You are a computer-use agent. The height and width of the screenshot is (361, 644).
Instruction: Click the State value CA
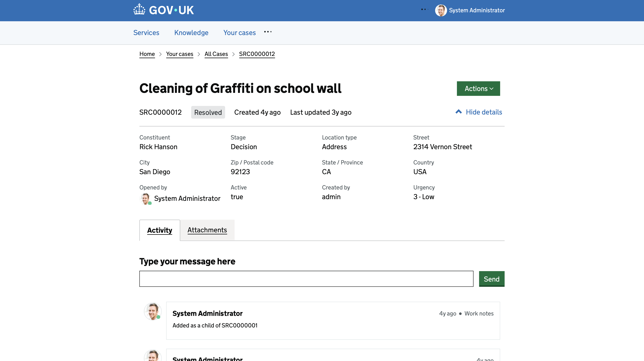point(326,172)
